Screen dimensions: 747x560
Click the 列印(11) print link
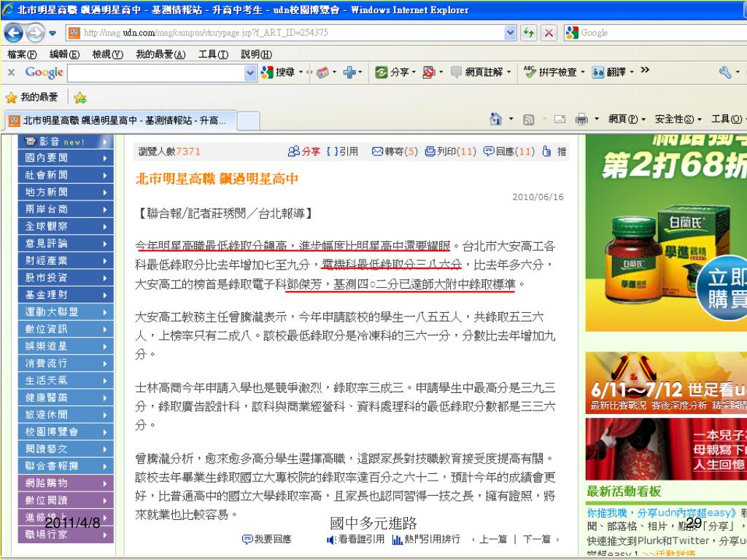[450, 152]
